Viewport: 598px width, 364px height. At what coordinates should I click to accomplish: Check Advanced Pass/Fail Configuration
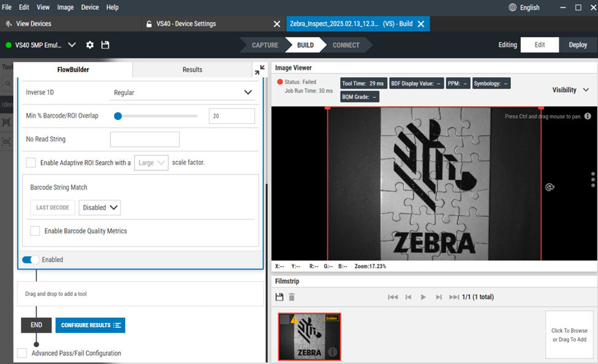click(x=22, y=353)
